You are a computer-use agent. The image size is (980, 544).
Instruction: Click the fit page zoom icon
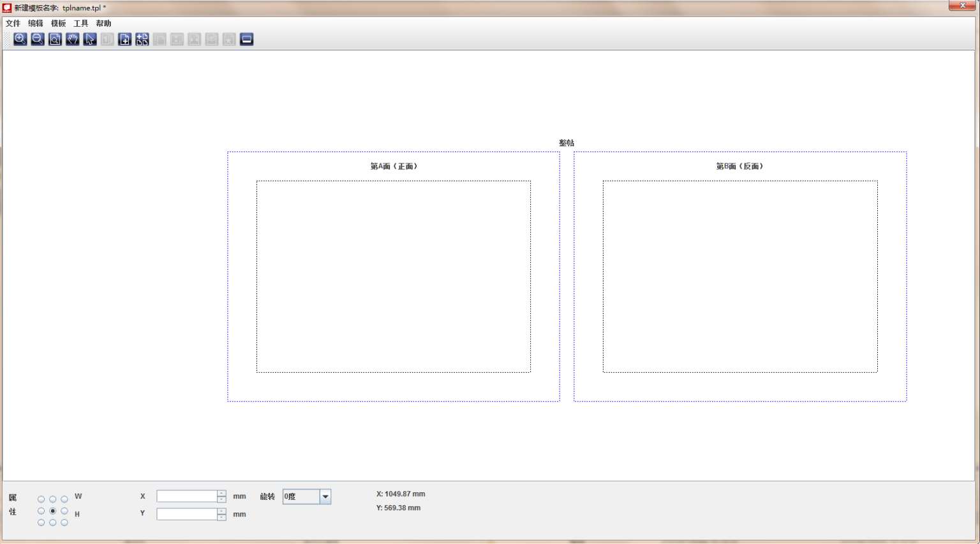click(x=55, y=39)
